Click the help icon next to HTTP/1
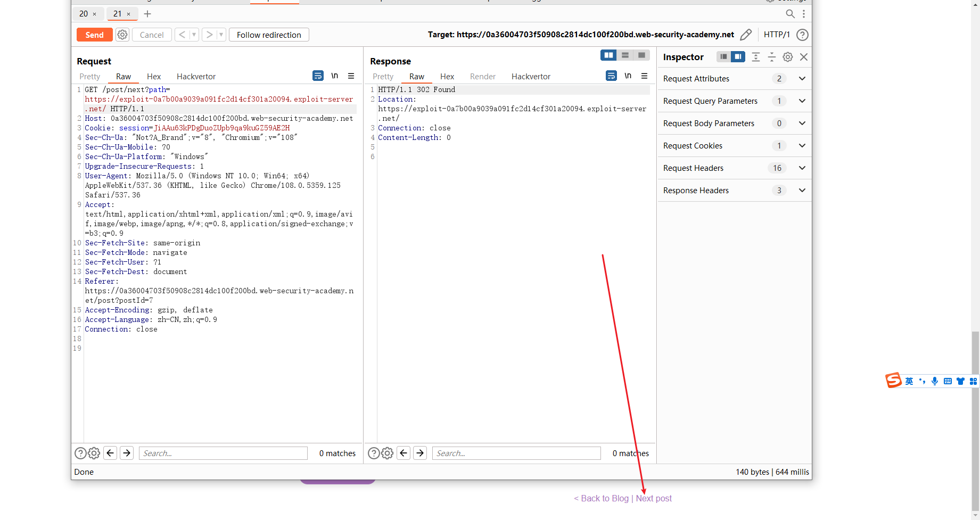The height and width of the screenshot is (520, 980). [x=803, y=34]
